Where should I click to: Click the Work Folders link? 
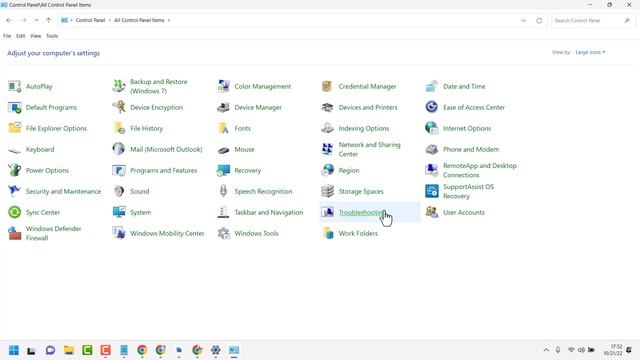pyautogui.click(x=358, y=233)
